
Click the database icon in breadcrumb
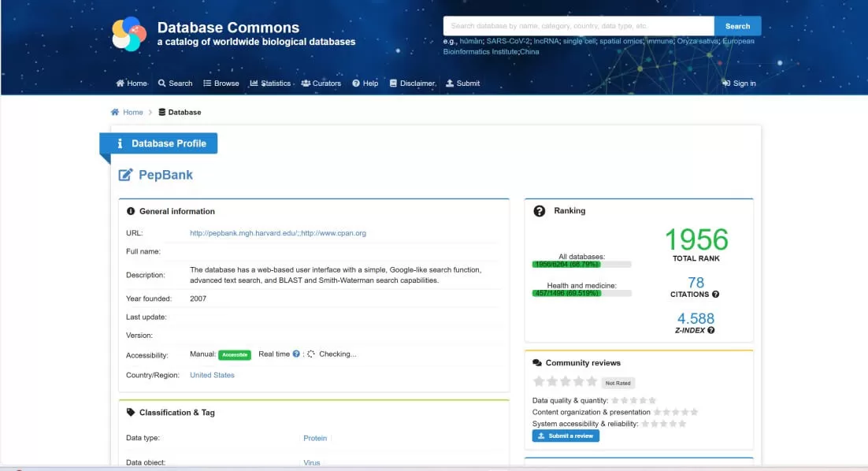pos(161,113)
